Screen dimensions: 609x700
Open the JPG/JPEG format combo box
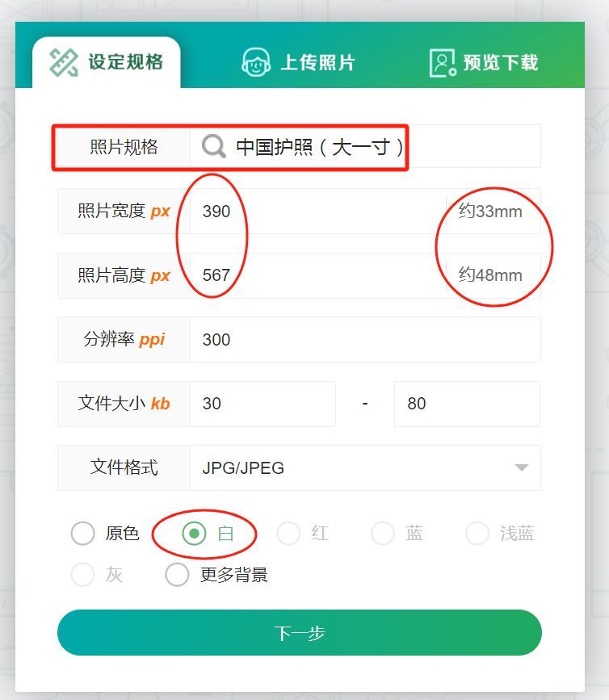point(365,467)
